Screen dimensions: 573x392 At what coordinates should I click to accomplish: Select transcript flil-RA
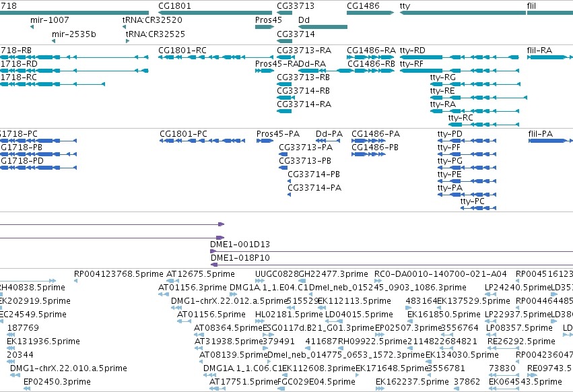coord(550,57)
